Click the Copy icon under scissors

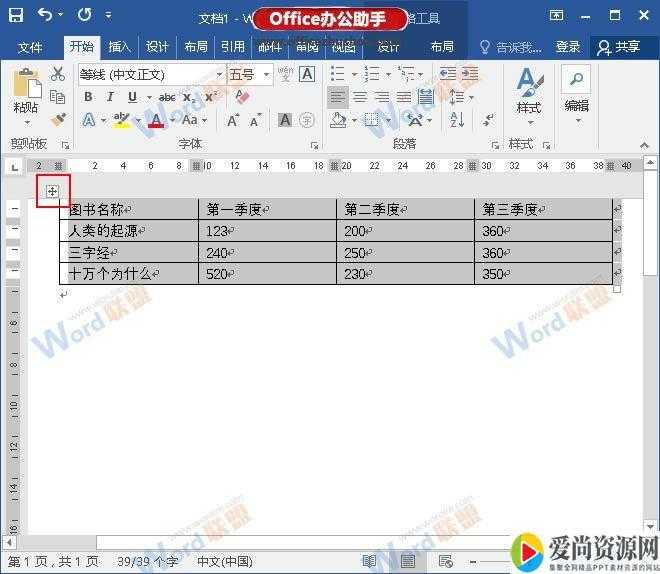click(x=58, y=97)
